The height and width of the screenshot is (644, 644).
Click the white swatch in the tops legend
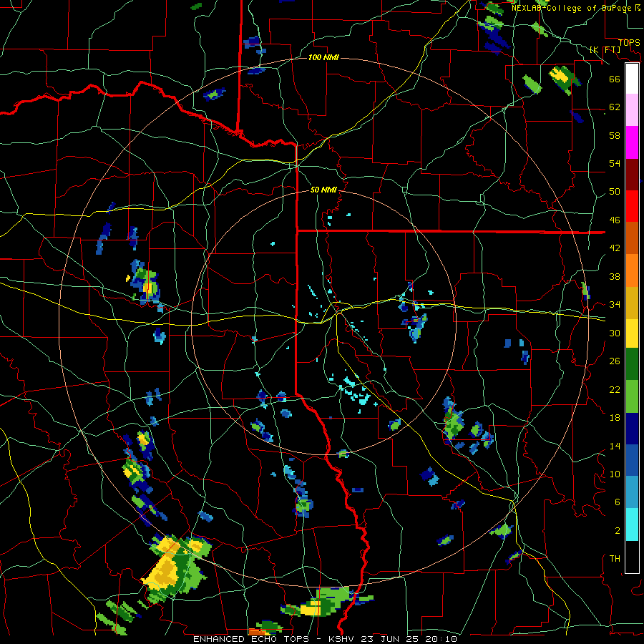632,79
